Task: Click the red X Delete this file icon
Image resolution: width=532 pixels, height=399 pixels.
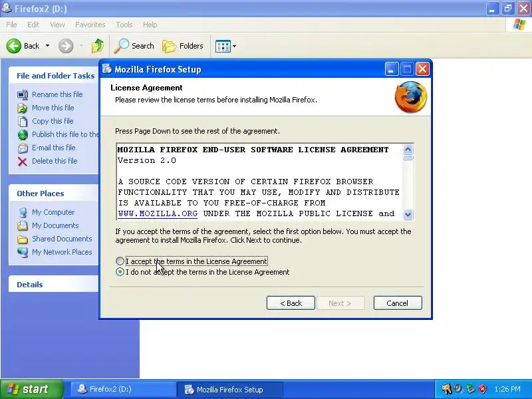Action: [x=23, y=162]
